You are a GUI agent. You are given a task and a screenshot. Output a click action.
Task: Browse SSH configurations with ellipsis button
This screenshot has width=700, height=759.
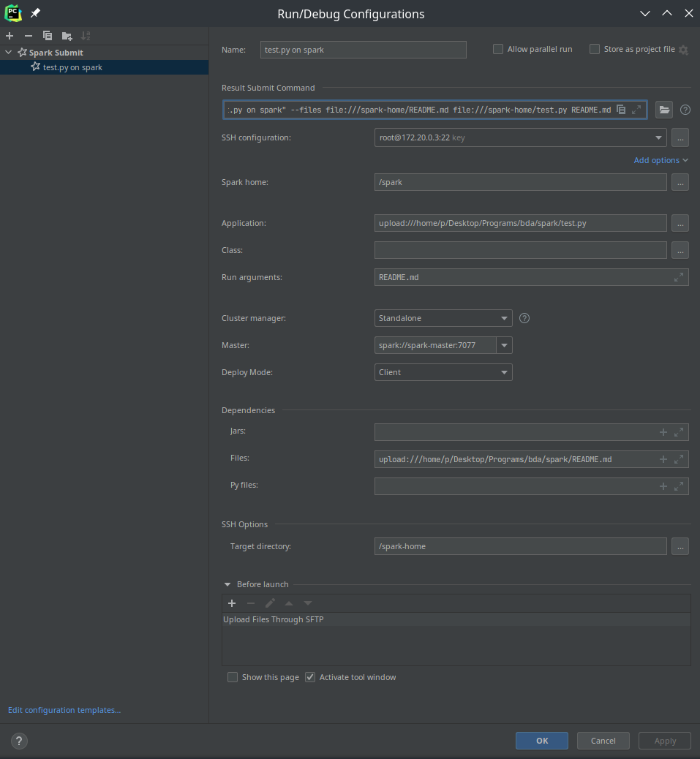[x=680, y=138]
